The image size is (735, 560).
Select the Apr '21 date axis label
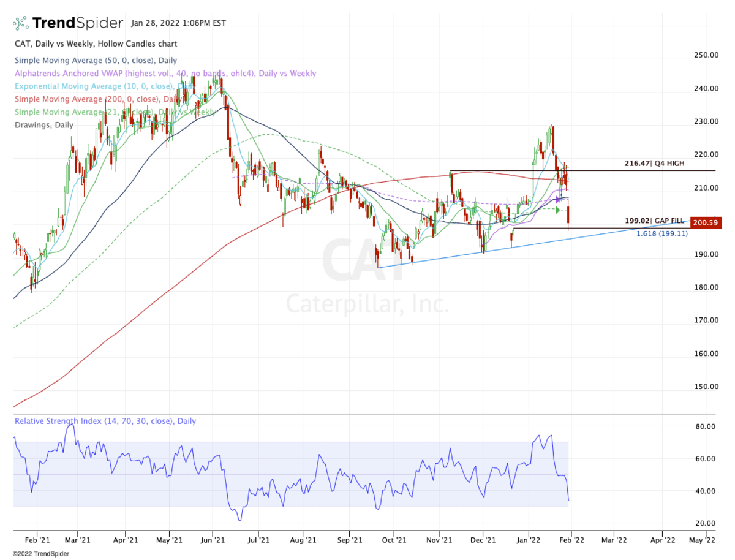125,540
